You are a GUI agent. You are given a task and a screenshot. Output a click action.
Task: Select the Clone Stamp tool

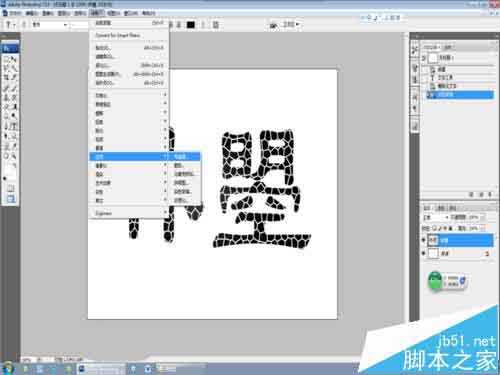(x=6, y=97)
